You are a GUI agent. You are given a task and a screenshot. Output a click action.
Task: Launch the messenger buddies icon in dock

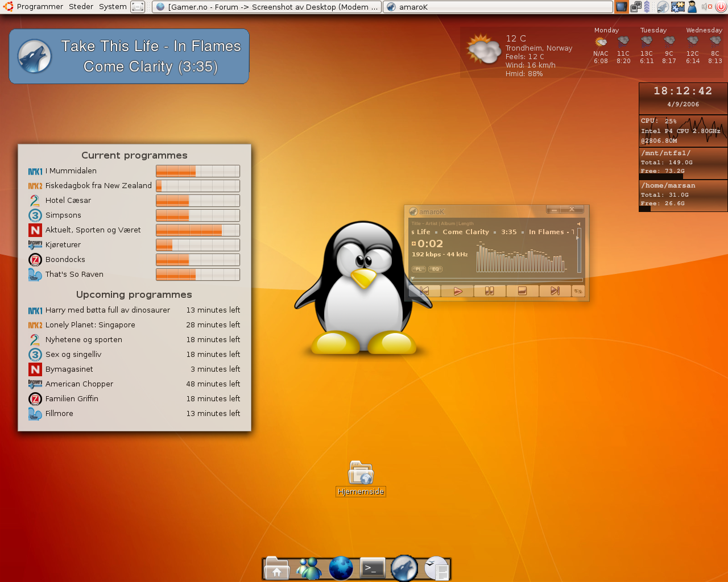pos(309,568)
